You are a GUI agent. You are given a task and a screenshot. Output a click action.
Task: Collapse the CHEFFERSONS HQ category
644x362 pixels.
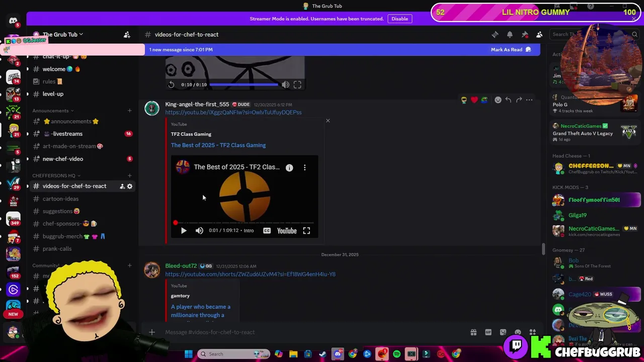point(56,175)
